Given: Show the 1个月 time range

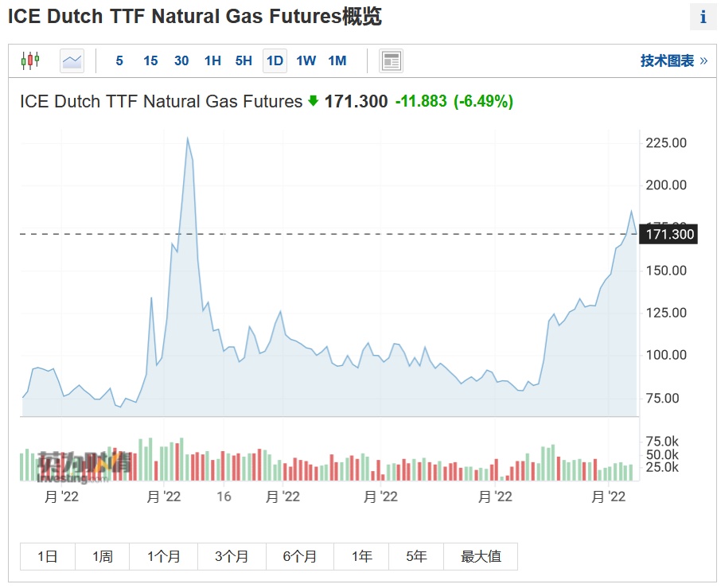Looking at the screenshot, I should pos(163,557).
